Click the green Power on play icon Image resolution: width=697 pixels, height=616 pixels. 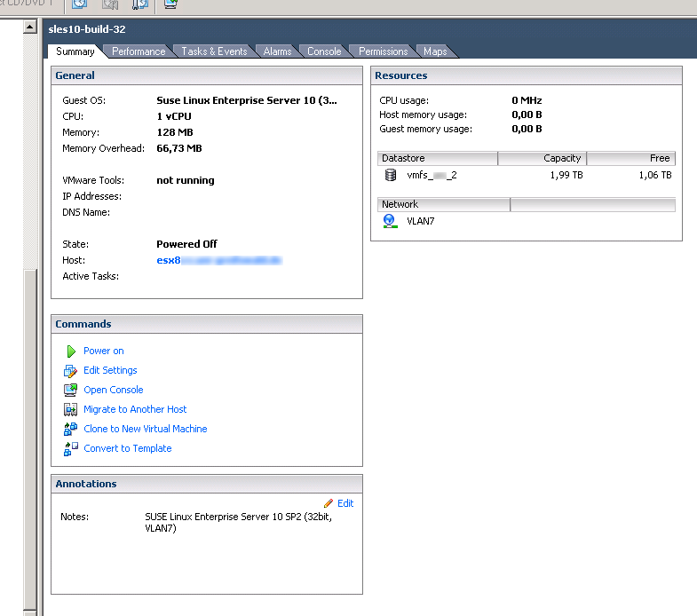(x=71, y=351)
